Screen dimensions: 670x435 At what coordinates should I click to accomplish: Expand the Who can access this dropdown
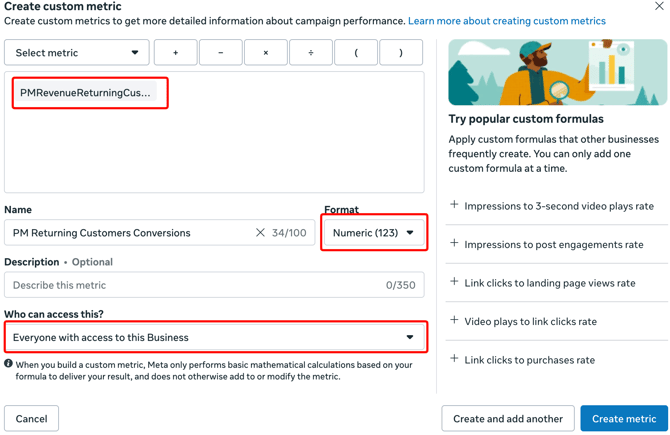click(214, 338)
